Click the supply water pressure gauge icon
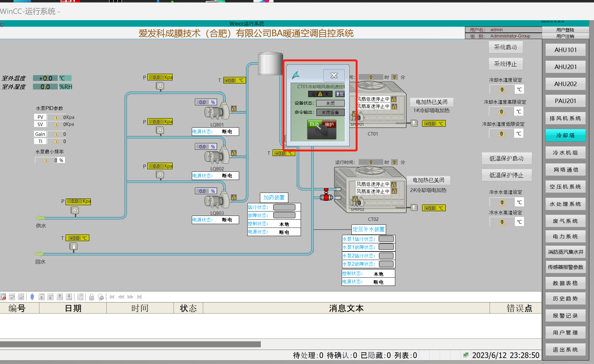 [x=75, y=211]
